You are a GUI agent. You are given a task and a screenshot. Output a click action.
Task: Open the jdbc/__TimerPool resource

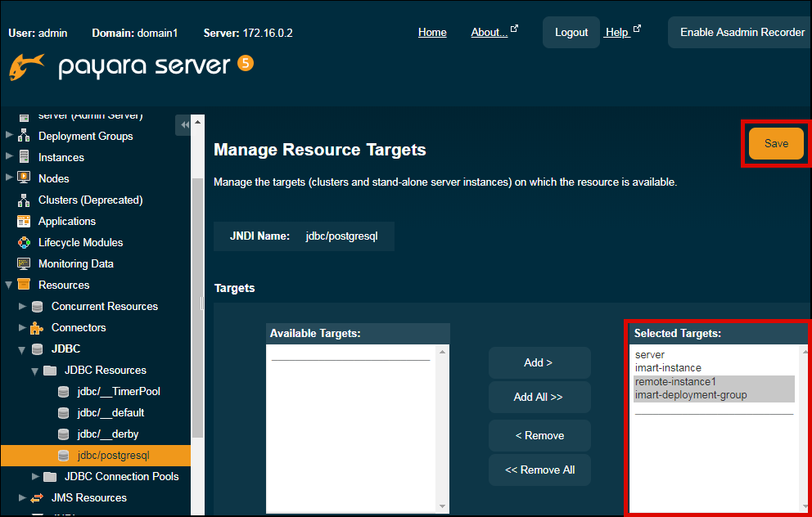pyautogui.click(x=118, y=391)
